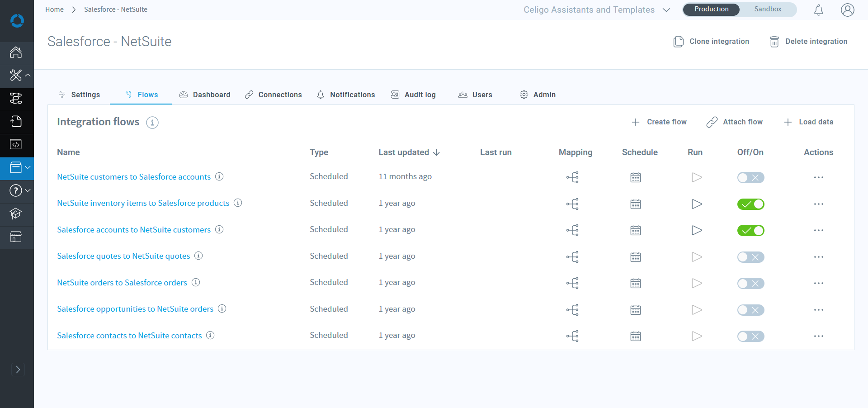Open schedule for Salesforce contacts to NetSuite contacts

coord(636,336)
